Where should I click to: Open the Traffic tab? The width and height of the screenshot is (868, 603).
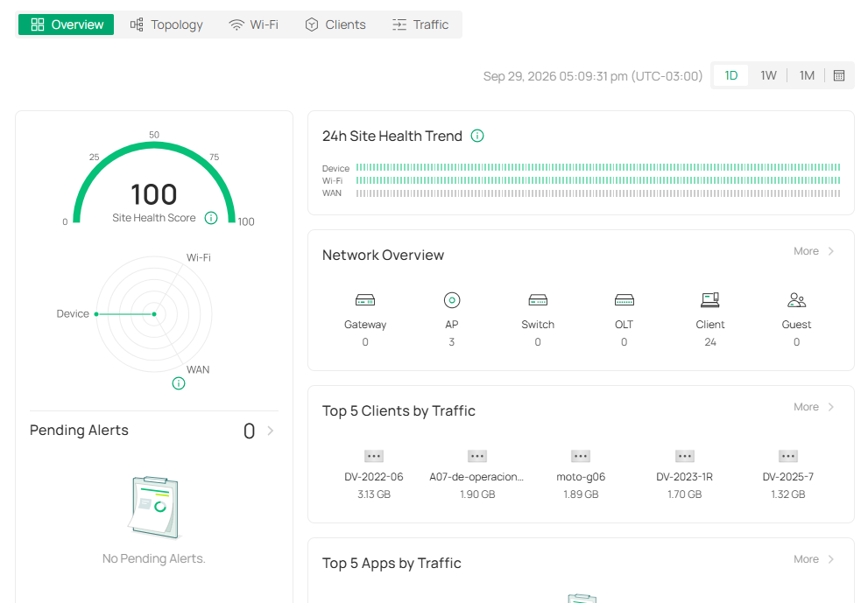[x=420, y=25]
